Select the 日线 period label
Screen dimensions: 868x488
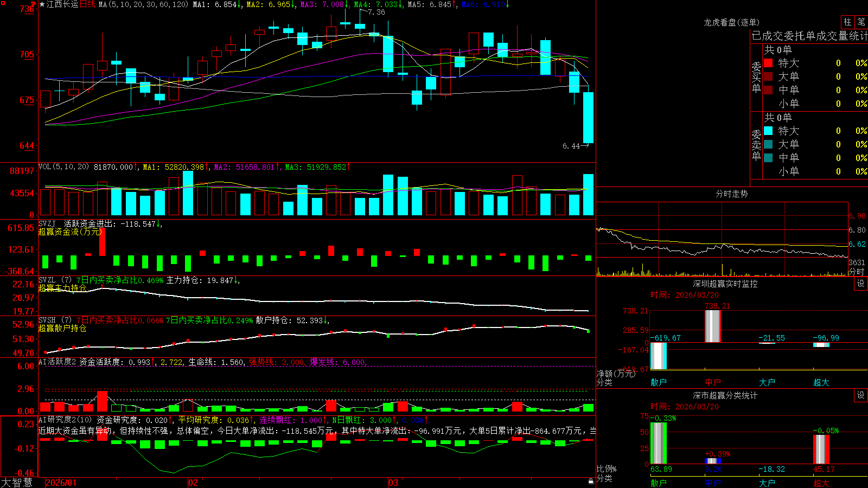[87, 4]
